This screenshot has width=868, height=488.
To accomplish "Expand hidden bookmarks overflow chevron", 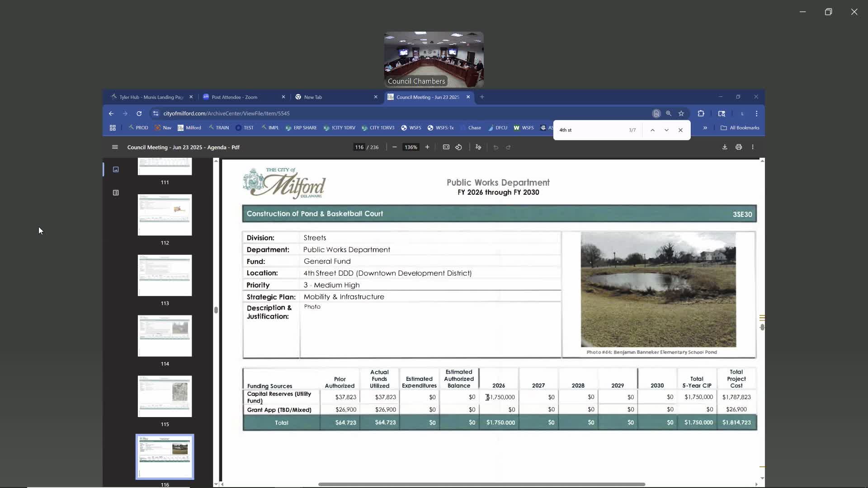I will (705, 128).
